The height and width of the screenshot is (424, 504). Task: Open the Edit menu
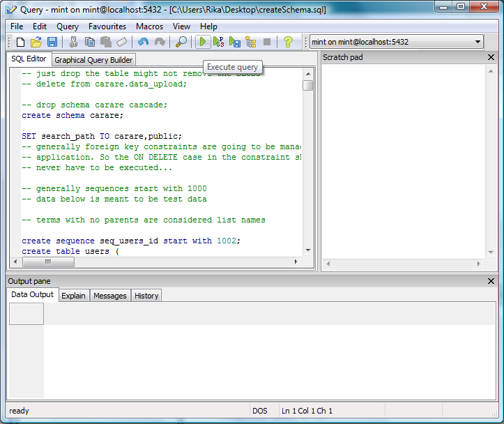pos(40,26)
